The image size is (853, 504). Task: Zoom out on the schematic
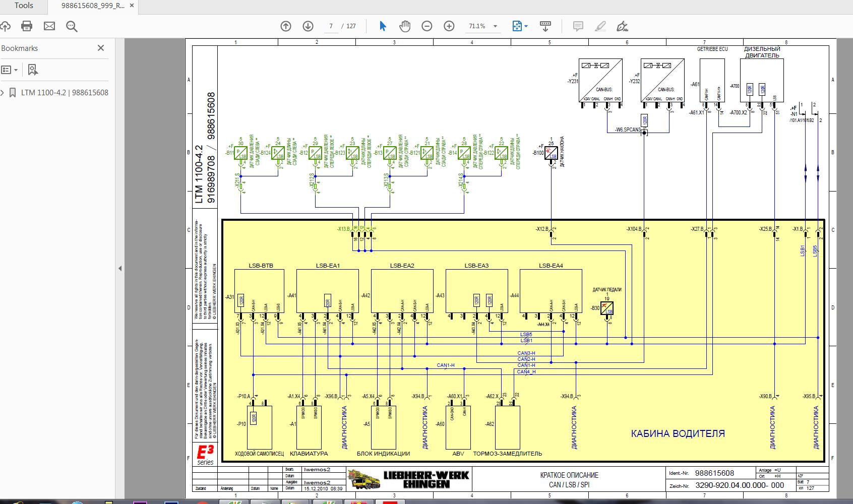(x=426, y=25)
